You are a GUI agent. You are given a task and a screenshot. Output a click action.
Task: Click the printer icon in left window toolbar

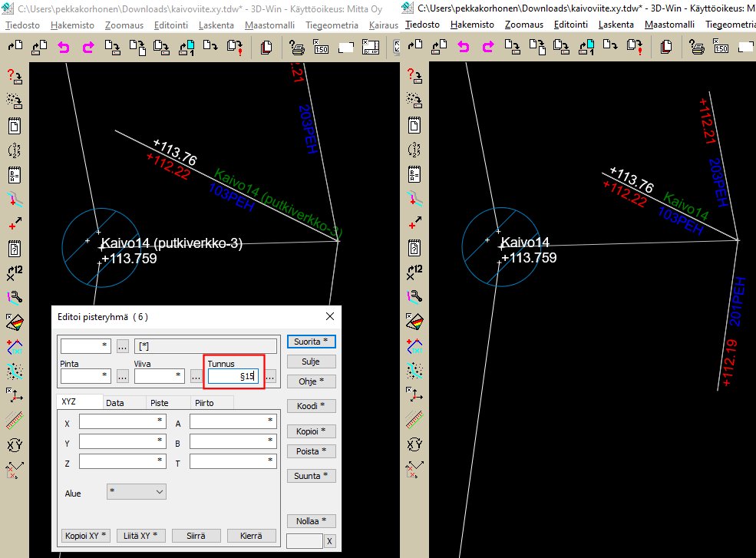point(296,48)
